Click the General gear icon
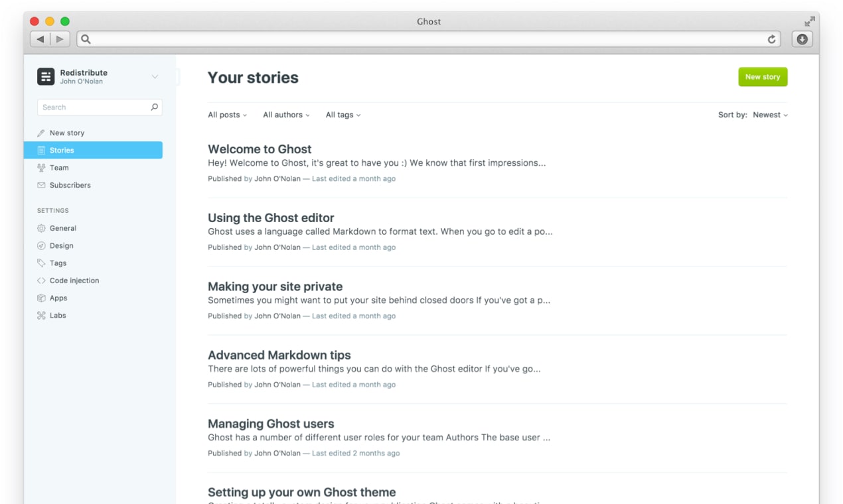The image size is (843, 504). click(x=41, y=228)
